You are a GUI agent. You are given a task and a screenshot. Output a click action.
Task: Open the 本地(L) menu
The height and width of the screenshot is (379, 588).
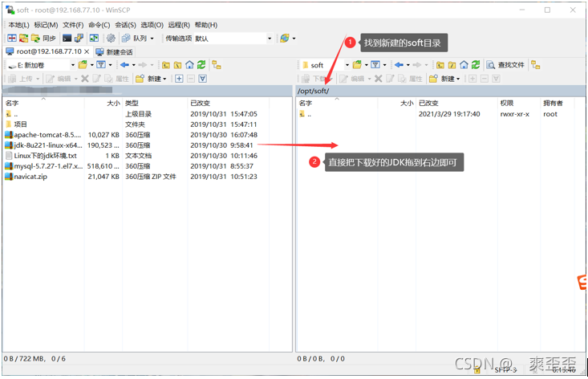(x=18, y=25)
